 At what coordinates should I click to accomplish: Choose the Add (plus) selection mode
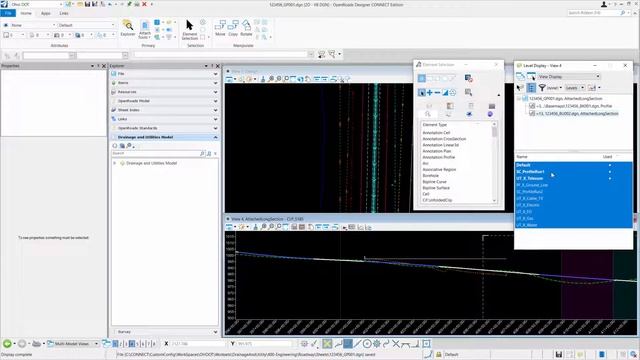click(429, 93)
